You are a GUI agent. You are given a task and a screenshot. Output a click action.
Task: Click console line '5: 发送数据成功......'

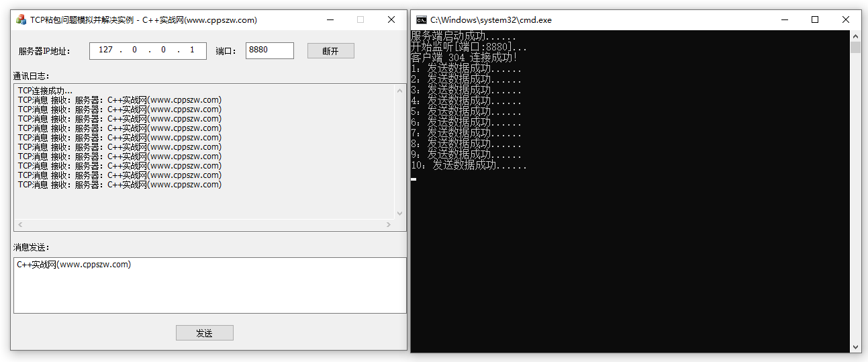(x=467, y=111)
